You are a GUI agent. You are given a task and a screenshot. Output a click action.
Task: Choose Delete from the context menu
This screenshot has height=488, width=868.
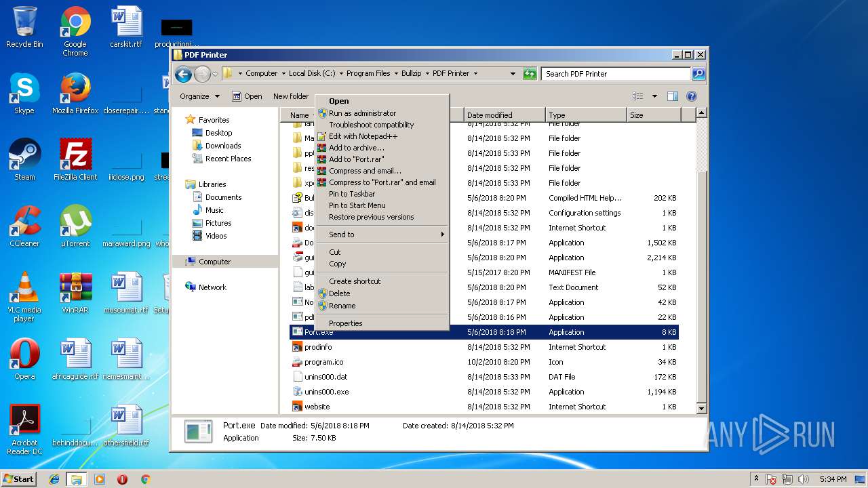(382, 293)
